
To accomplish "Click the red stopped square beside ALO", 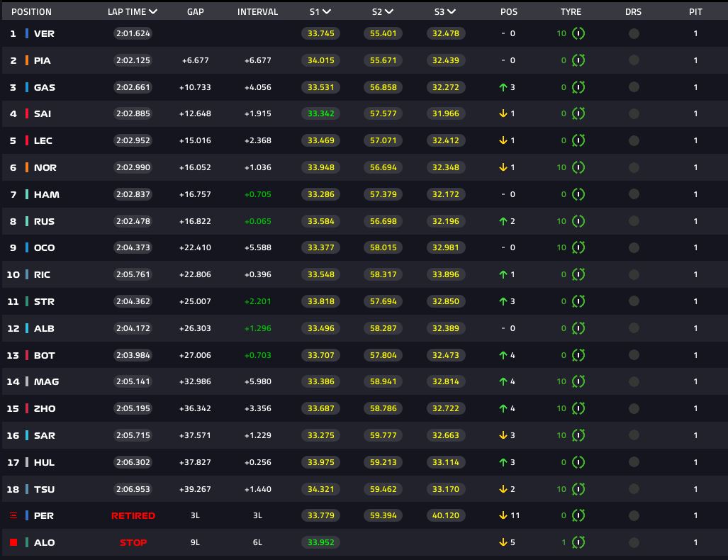I will (x=13, y=542).
